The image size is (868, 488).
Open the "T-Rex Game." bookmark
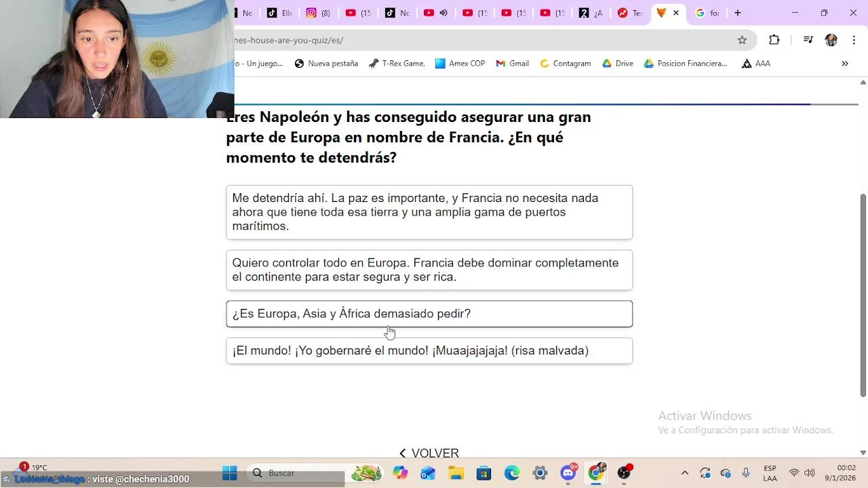(397, 64)
